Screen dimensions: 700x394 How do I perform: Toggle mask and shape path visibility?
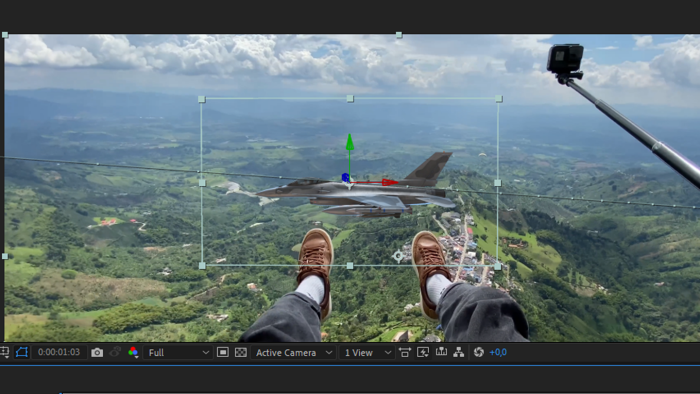(21, 352)
